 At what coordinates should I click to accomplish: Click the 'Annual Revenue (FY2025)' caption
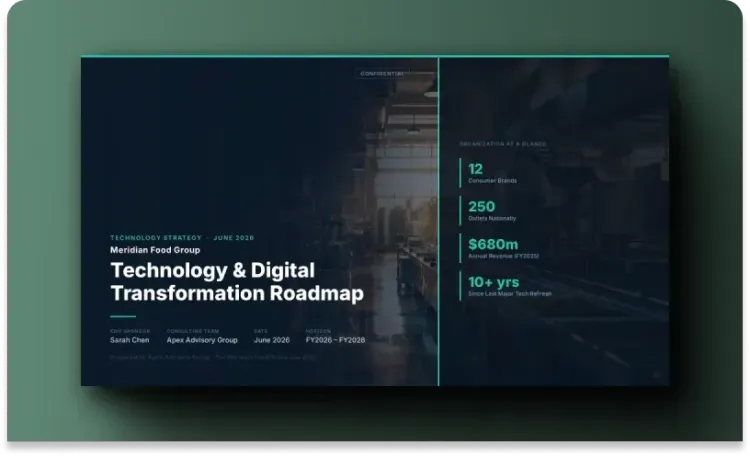(504, 256)
